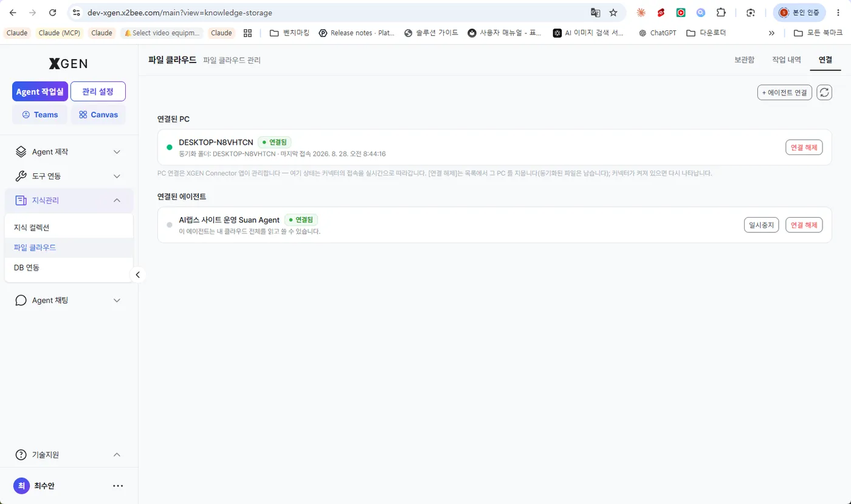Image resolution: width=851 pixels, height=504 pixels.
Task: Click the Agent 채팅 speech bubble icon
Action: pyautogui.click(x=21, y=300)
